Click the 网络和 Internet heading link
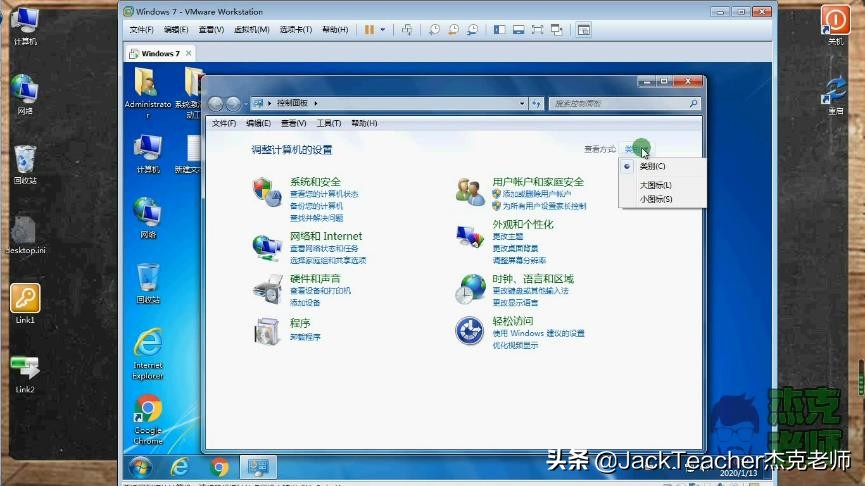Image resolution: width=865 pixels, height=486 pixels. 326,236
